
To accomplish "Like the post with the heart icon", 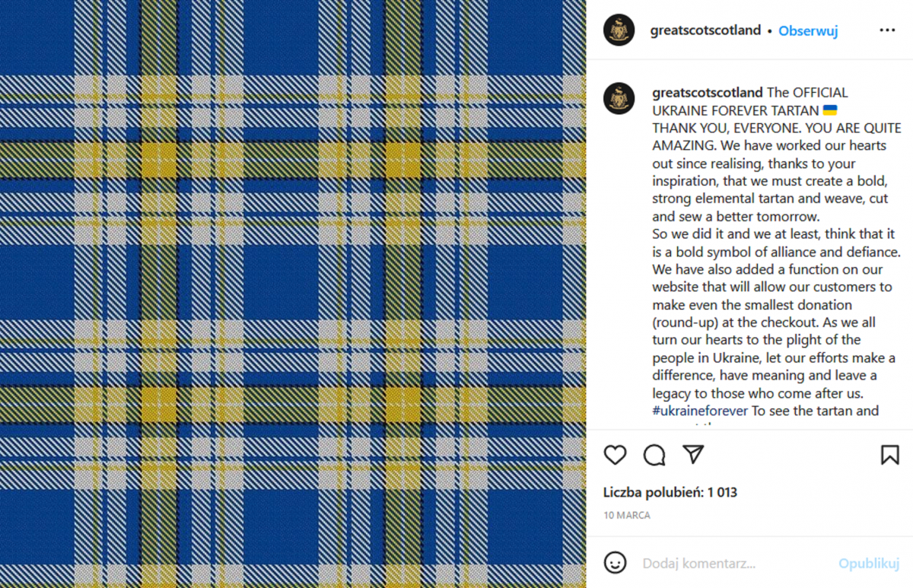I will coord(615,455).
